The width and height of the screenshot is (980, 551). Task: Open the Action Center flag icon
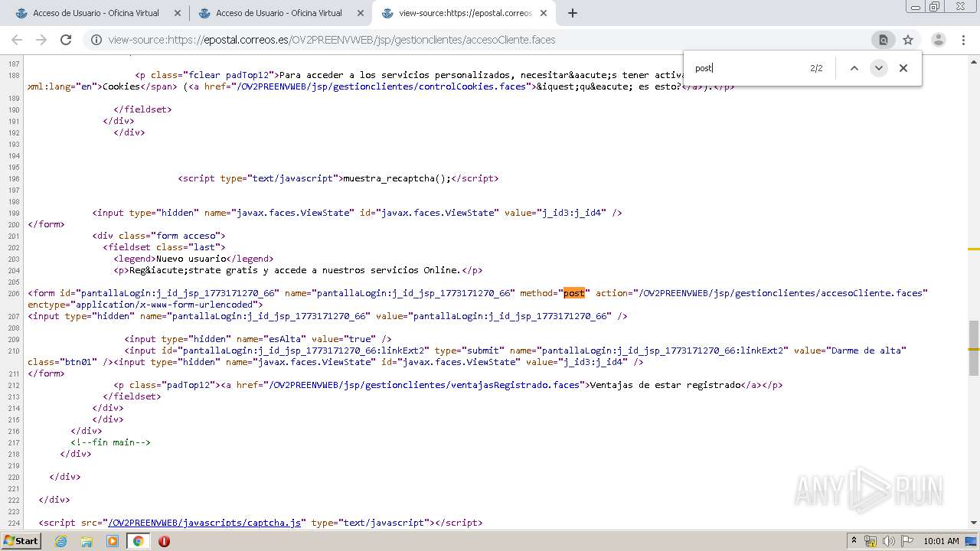[x=908, y=541]
